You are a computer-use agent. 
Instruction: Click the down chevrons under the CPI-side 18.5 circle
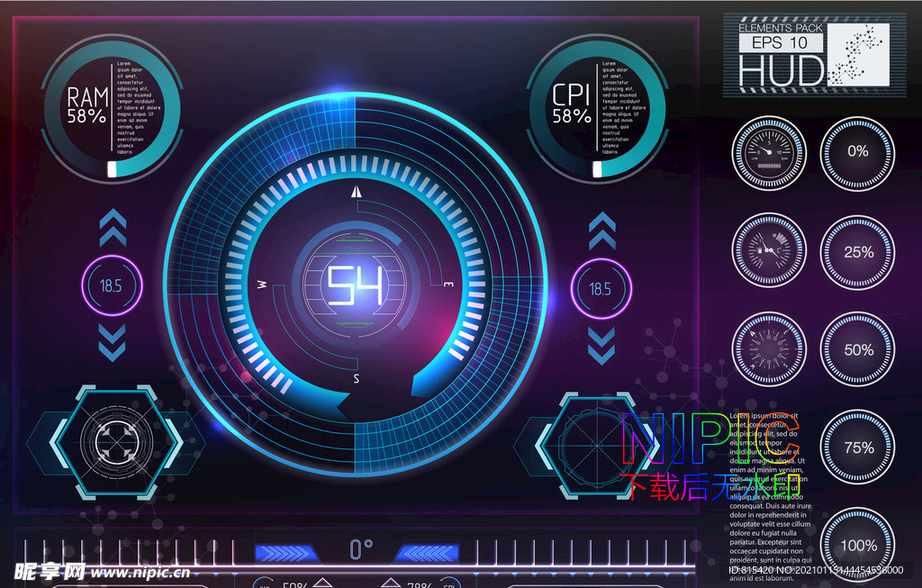pos(601,346)
